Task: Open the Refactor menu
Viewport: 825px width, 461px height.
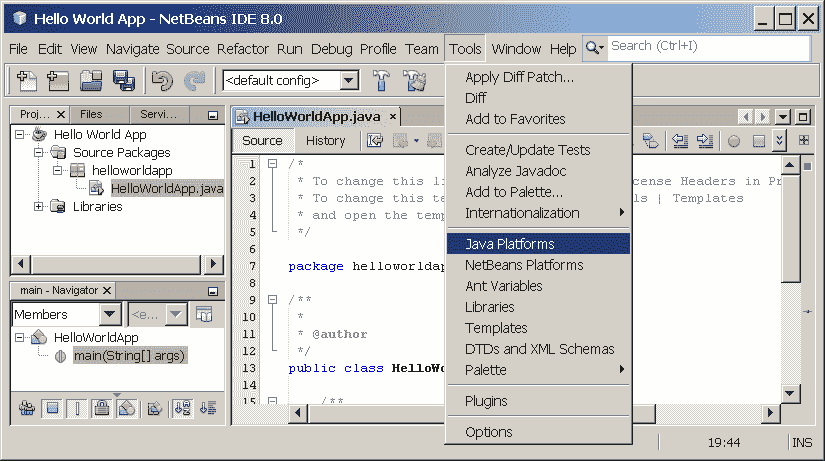Action: pyautogui.click(x=243, y=49)
